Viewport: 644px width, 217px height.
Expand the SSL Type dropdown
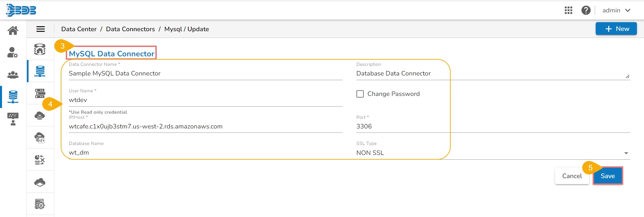click(626, 153)
